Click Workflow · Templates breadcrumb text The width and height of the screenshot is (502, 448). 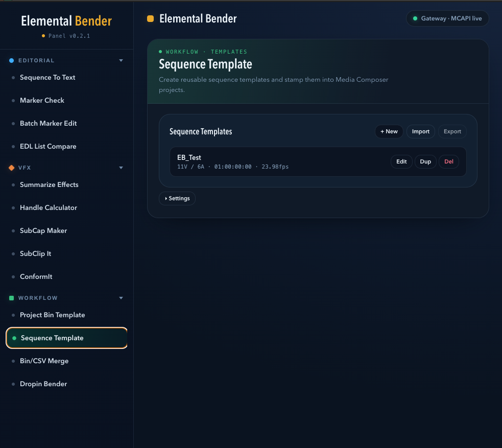[x=206, y=52]
